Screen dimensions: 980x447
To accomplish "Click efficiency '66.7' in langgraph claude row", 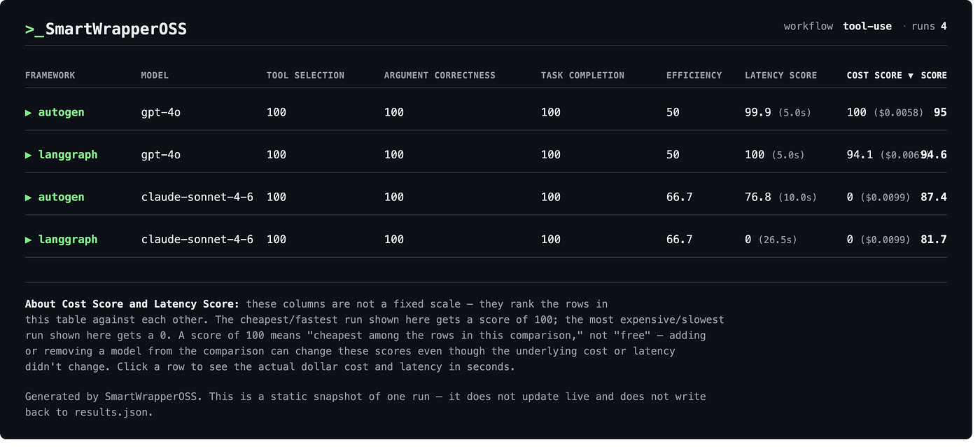I will click(x=679, y=240).
